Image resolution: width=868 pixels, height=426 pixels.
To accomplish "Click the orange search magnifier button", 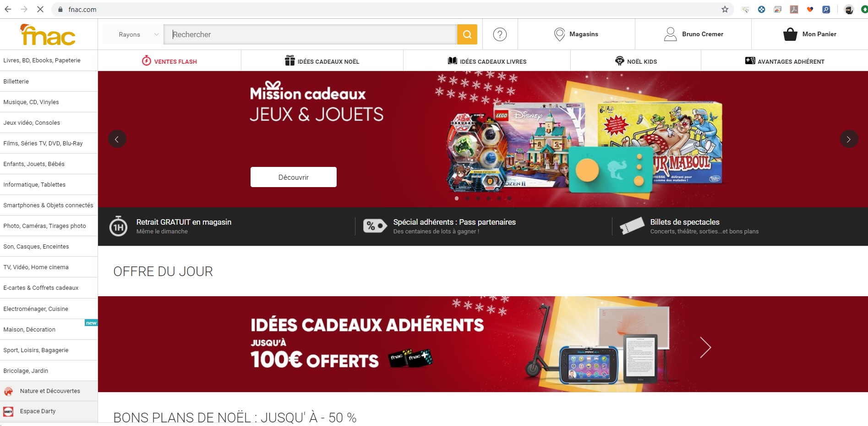I will coord(467,34).
